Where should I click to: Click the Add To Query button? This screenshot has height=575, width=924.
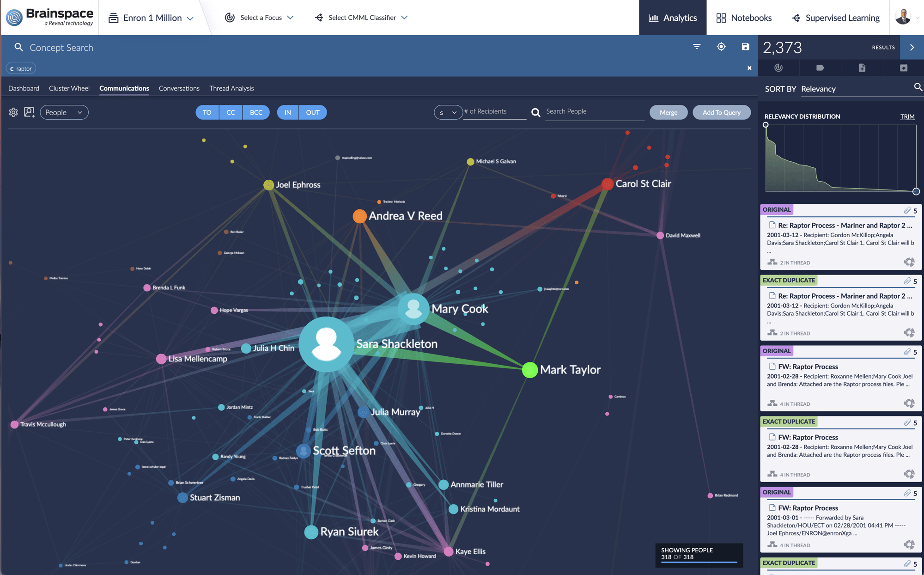pos(722,112)
